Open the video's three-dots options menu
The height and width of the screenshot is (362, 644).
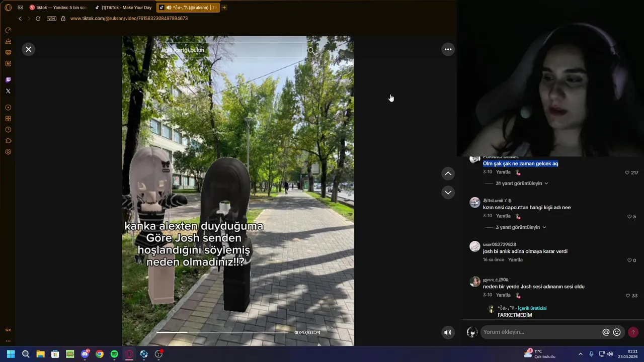pos(448,49)
